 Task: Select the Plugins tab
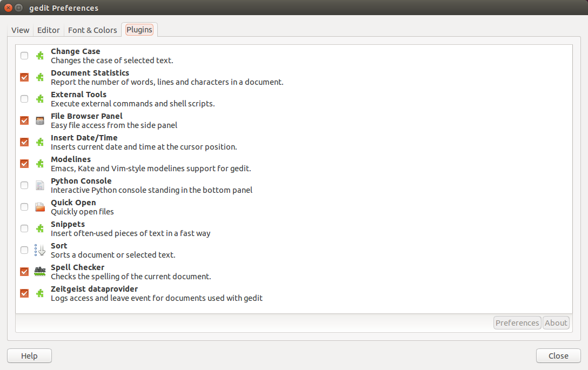tap(139, 30)
